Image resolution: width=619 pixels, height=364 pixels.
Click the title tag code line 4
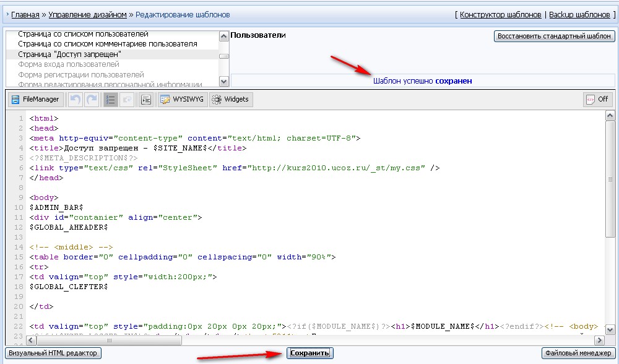[138, 148]
